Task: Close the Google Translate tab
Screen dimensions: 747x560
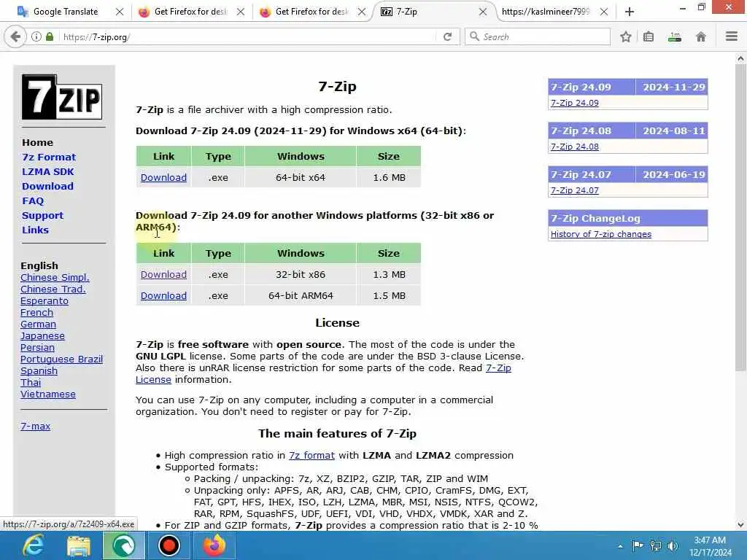Action: 120,12
